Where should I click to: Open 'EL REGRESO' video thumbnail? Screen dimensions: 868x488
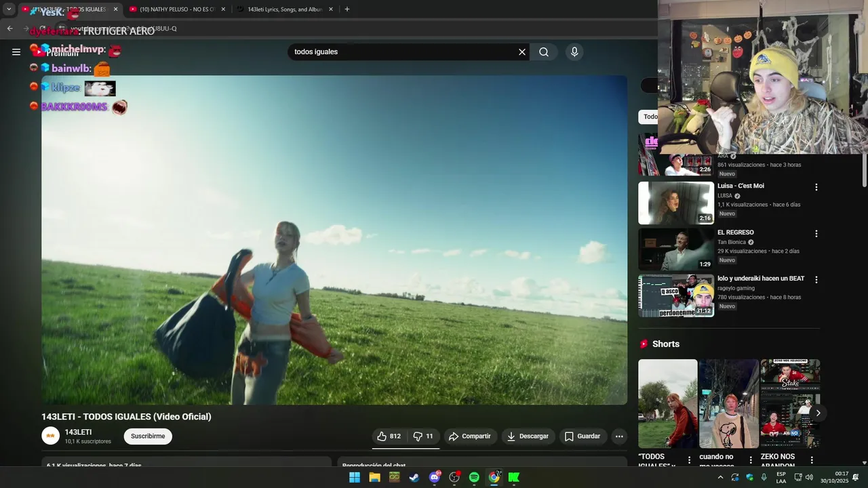(x=676, y=249)
